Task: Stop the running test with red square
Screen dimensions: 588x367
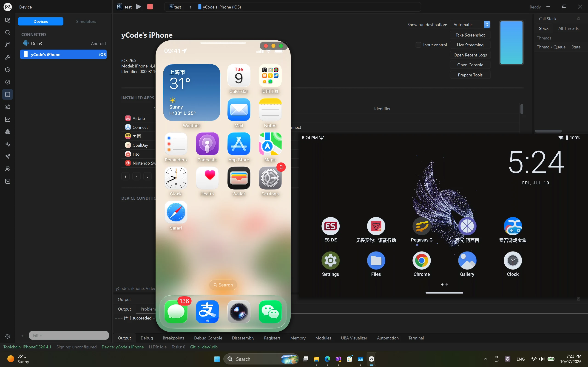Action: [150, 7]
